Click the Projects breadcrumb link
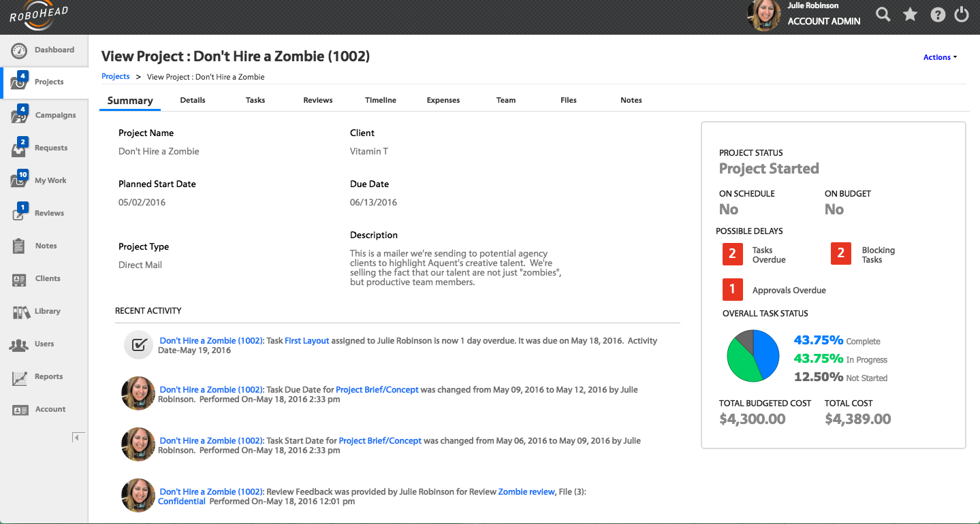This screenshot has height=524, width=980. pos(116,76)
